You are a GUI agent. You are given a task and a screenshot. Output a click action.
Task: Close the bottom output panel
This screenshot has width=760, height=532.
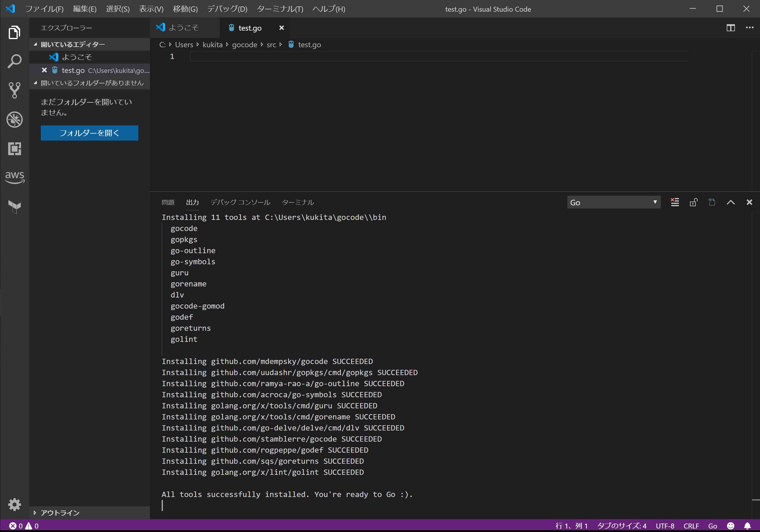[749, 202]
